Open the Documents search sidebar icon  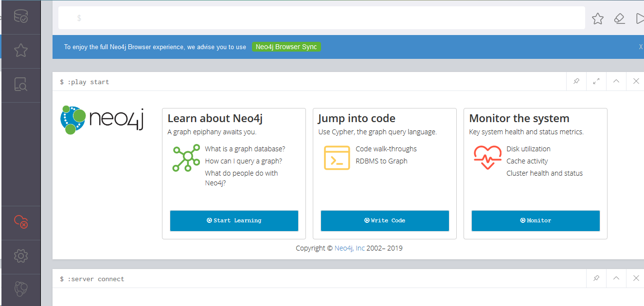(x=21, y=85)
